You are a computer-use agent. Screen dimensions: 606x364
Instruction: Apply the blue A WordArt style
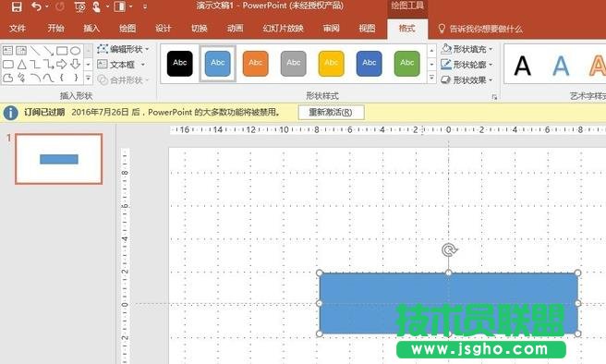(561, 66)
